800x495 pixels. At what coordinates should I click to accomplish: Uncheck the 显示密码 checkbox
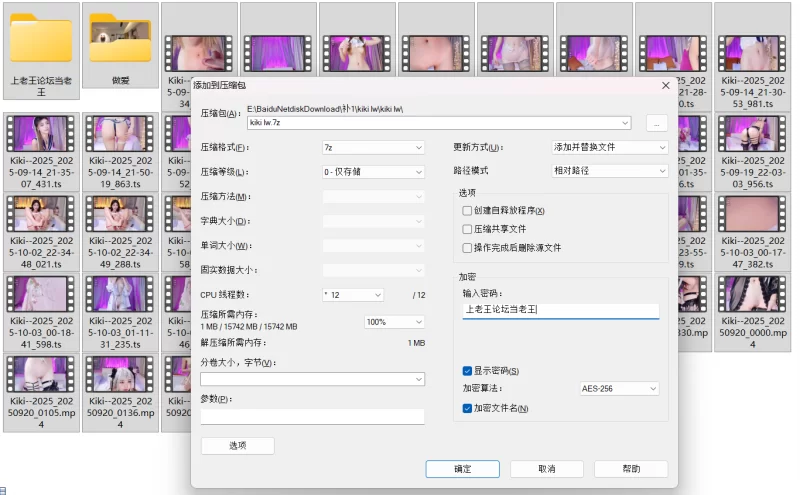point(467,371)
